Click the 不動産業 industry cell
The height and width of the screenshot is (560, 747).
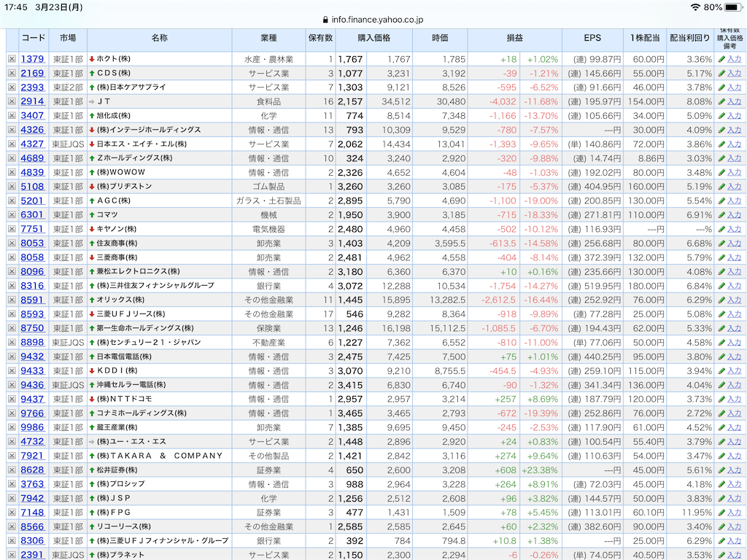pyautogui.click(x=268, y=343)
